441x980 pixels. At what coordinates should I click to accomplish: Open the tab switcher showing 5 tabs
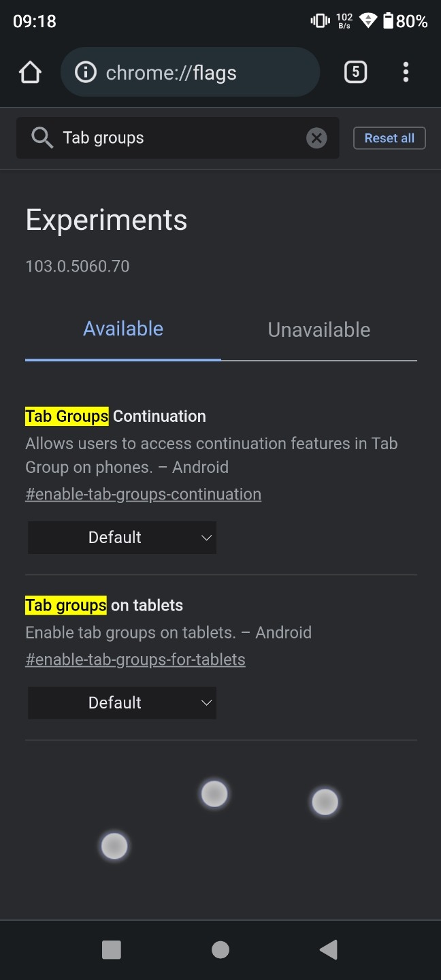355,72
